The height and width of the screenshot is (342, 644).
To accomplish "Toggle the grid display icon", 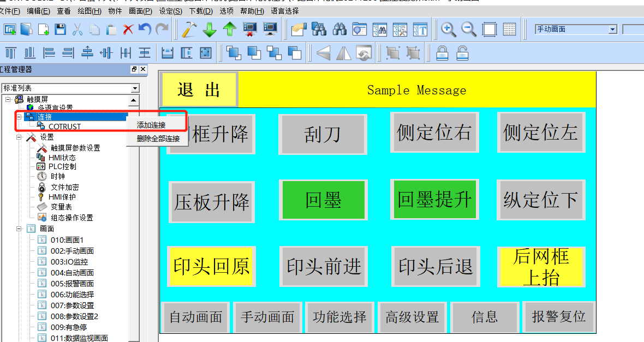I will [x=509, y=29].
